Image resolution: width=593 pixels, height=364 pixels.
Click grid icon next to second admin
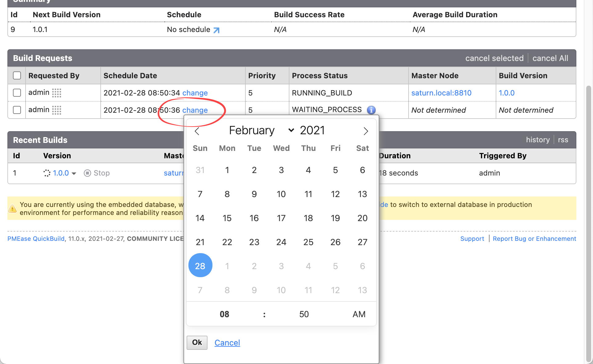[x=57, y=110]
